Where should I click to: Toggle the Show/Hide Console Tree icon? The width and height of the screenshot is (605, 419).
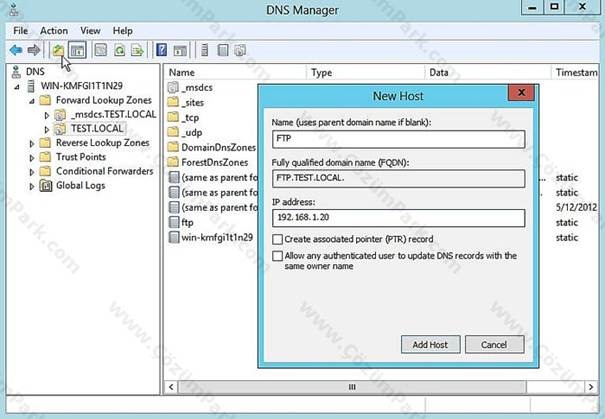pyautogui.click(x=78, y=50)
